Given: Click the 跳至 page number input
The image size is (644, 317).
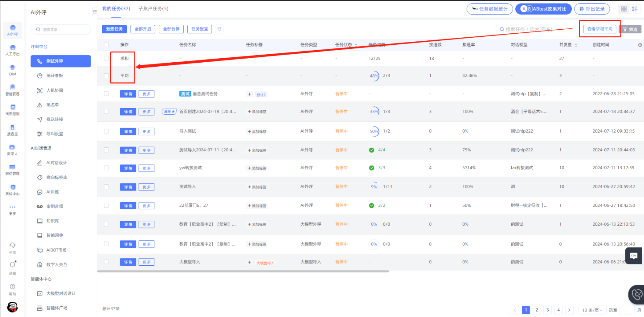Looking at the screenshot, I should pos(627,310).
